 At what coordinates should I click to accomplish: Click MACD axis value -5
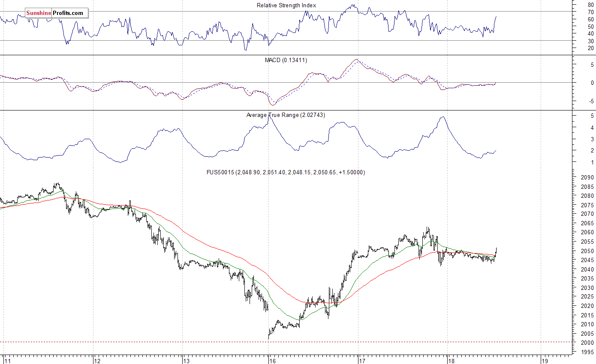click(591, 101)
